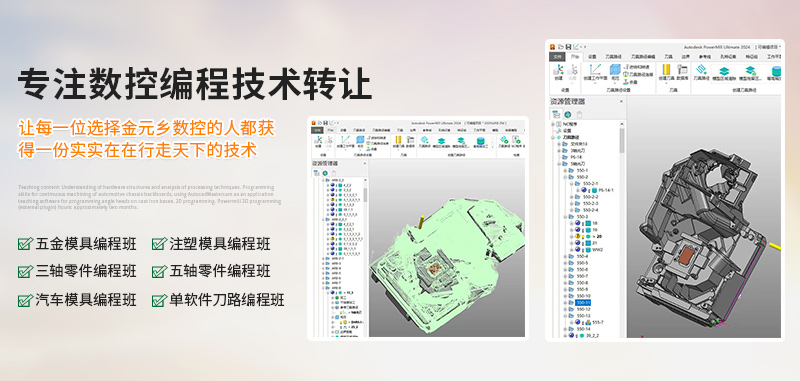Close left window's 资源管理器 panel
This screenshot has width=800, height=381.
(365, 163)
